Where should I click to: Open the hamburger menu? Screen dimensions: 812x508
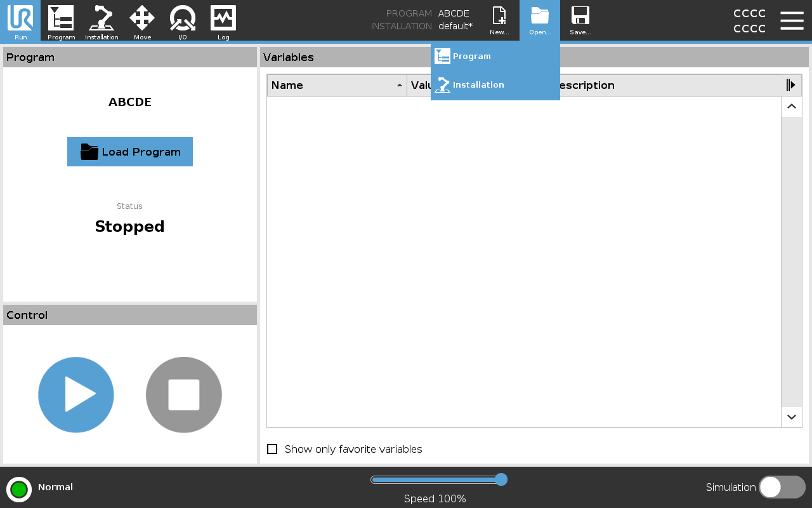pos(792,20)
